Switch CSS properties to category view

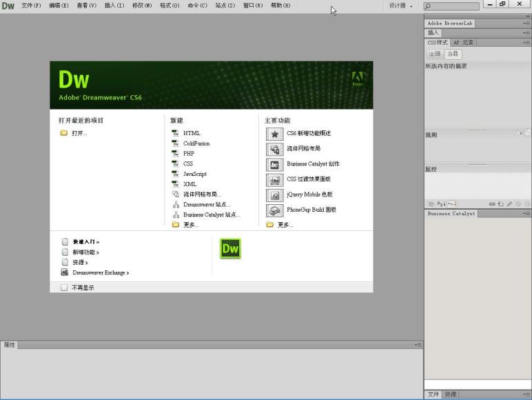click(431, 203)
